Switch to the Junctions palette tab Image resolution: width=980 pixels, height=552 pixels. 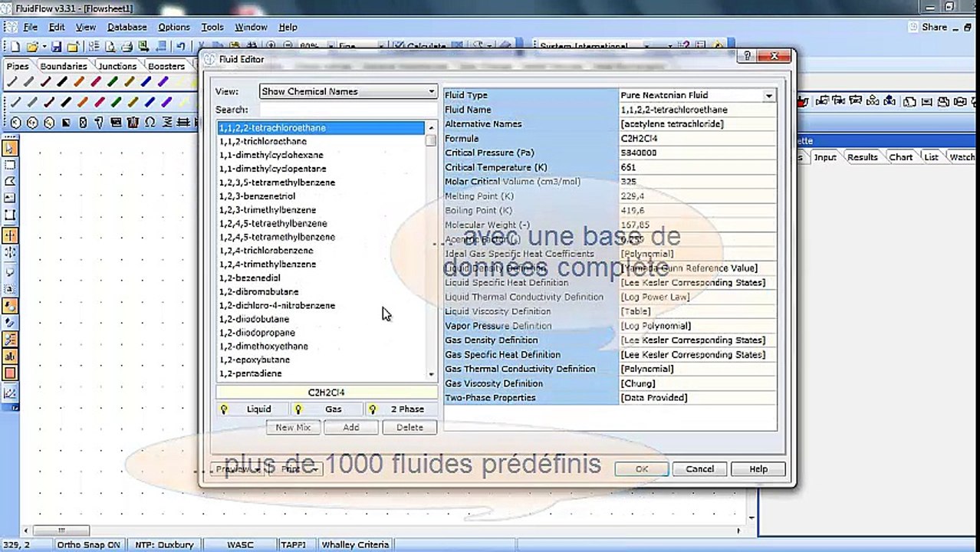[117, 66]
